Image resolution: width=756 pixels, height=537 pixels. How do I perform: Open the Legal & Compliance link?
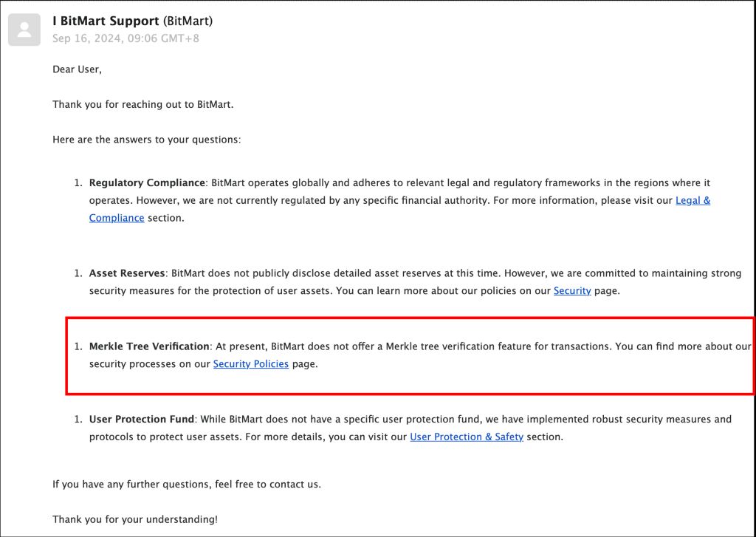[693, 200]
